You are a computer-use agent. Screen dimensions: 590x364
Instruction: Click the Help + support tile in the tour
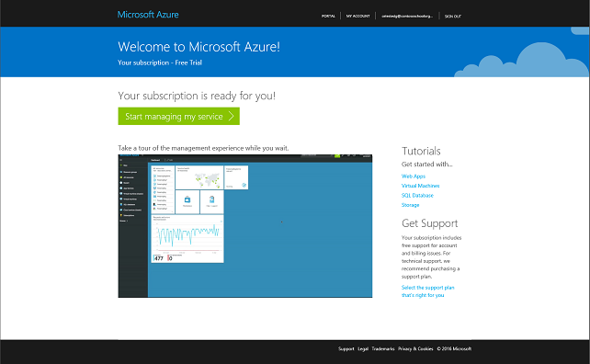click(x=212, y=201)
